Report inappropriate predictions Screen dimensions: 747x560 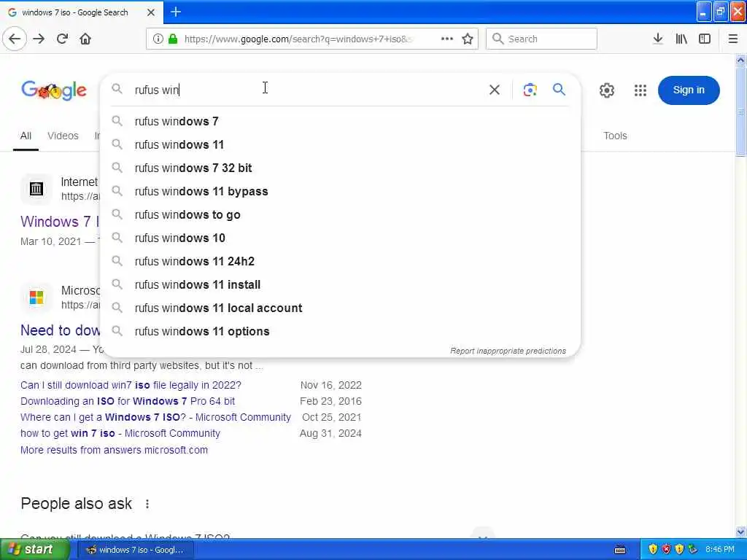point(508,351)
